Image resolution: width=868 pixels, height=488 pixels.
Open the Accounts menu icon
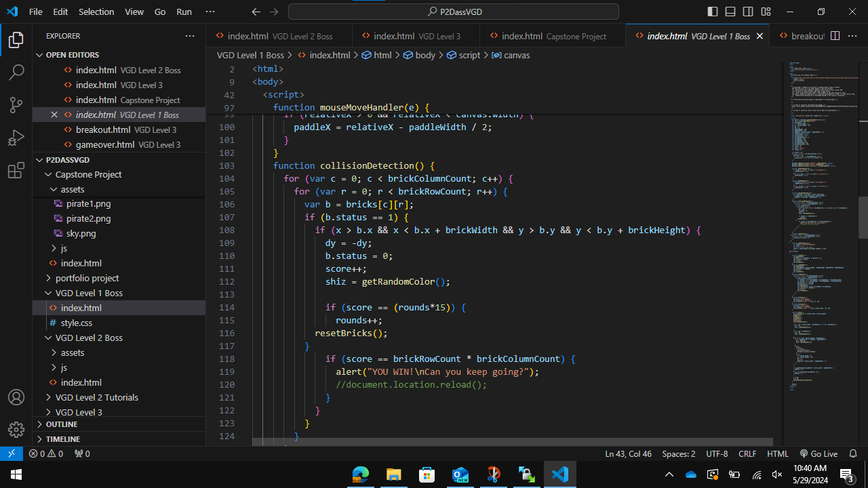[x=16, y=397]
